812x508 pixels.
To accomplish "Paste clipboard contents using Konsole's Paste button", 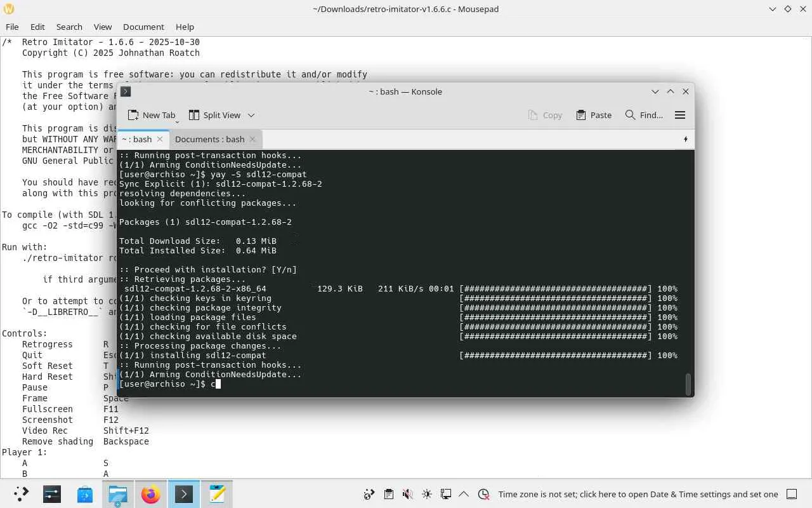I will (594, 115).
